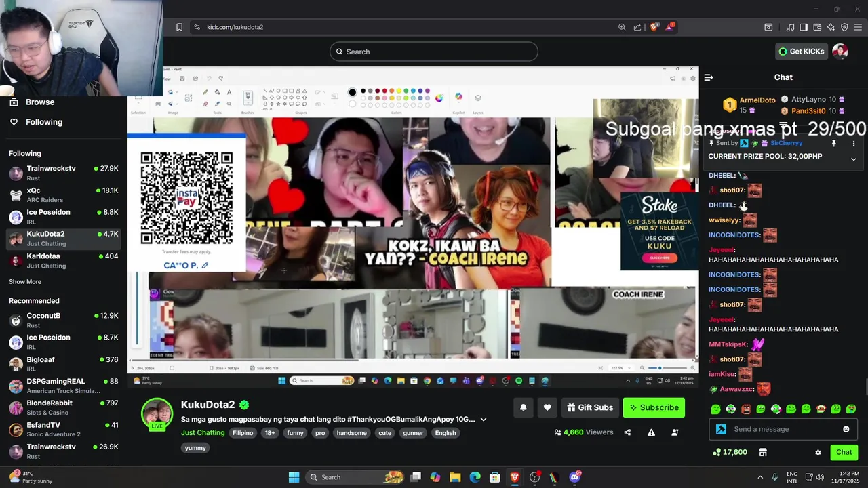Viewport: 868px width, 488px height.
Task: Click the chat scrollbar
Action: tap(865, 386)
